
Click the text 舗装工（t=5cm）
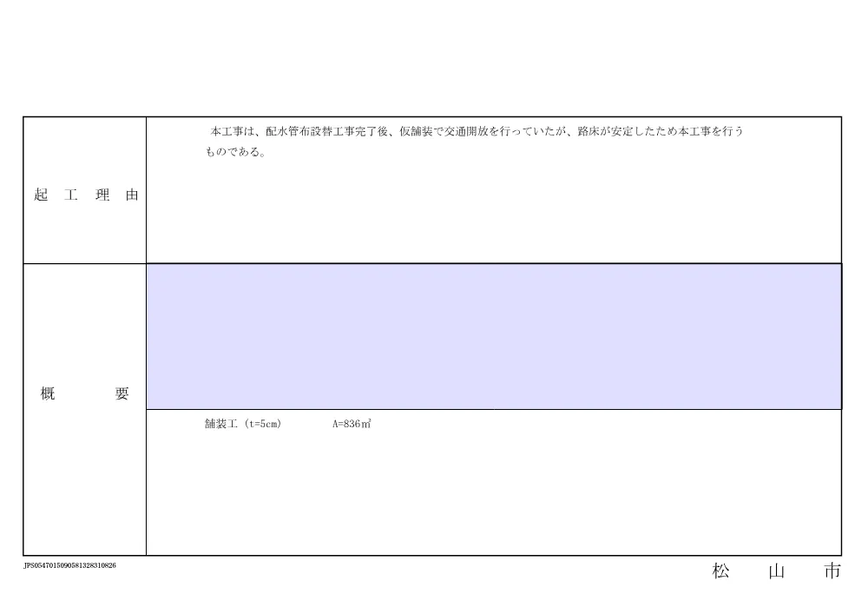(243, 424)
